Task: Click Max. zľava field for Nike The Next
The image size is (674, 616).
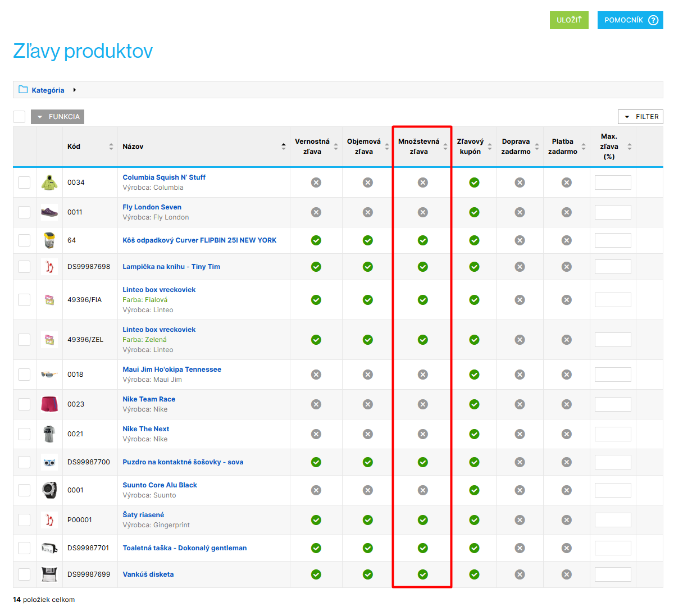Action: tap(613, 434)
